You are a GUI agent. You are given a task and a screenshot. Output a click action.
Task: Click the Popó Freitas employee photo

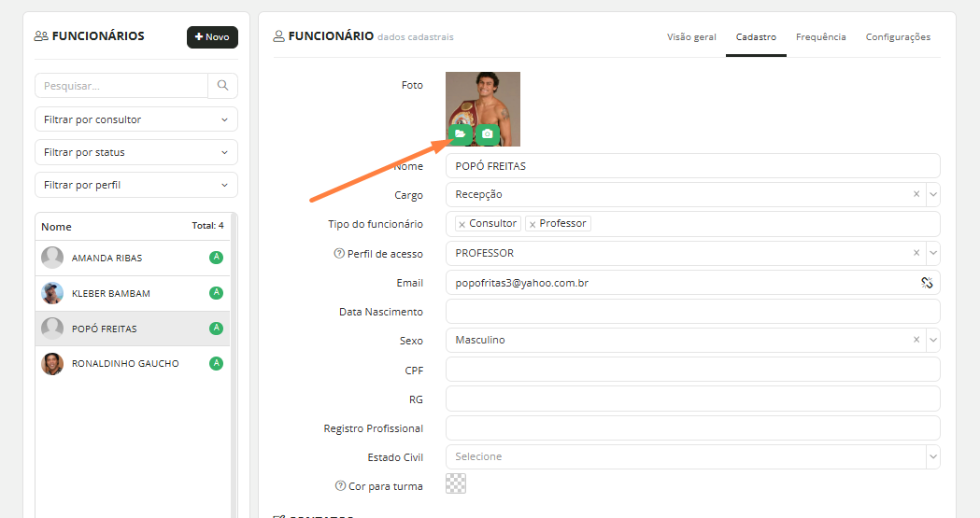[482, 108]
